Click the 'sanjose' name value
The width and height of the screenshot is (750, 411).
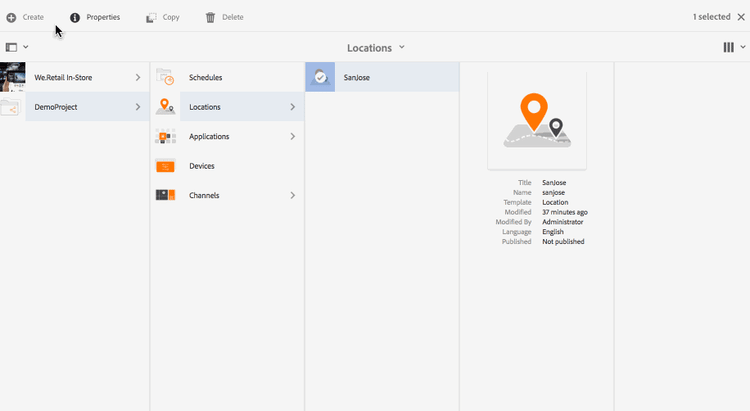[x=553, y=192]
